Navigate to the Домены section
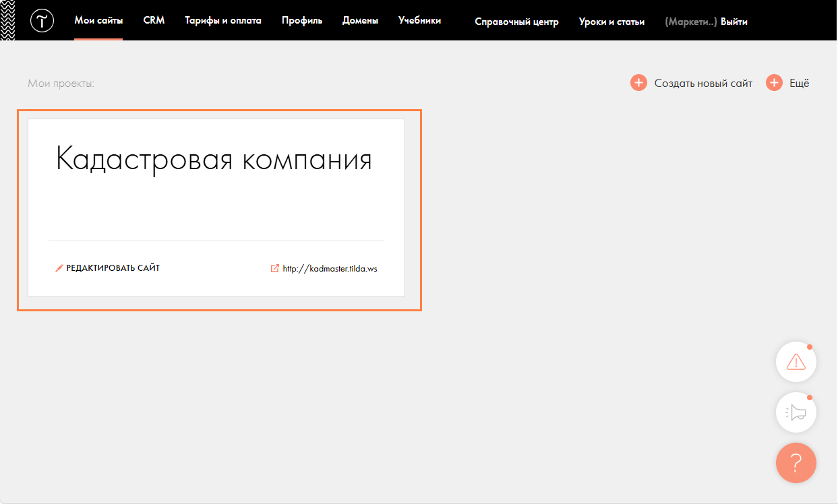 coord(360,21)
